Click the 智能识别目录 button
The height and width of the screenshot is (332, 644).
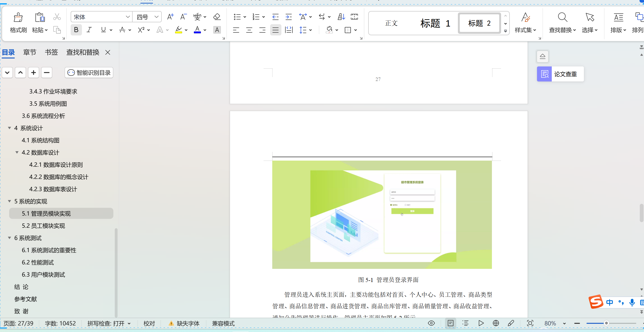(x=89, y=73)
